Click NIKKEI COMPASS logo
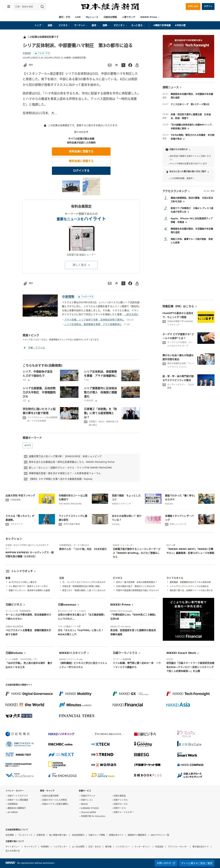 (x=190, y=764)
